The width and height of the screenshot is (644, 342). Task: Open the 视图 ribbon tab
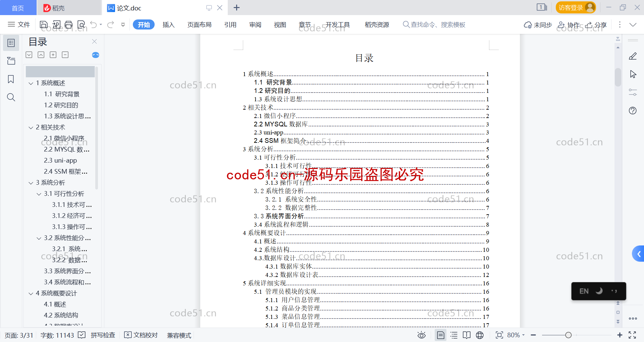click(280, 24)
